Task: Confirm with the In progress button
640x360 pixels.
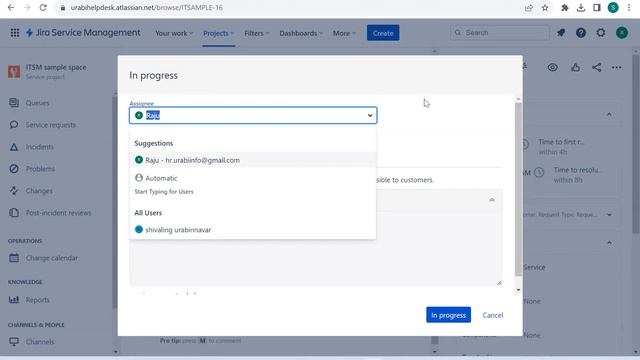Action: tap(448, 315)
